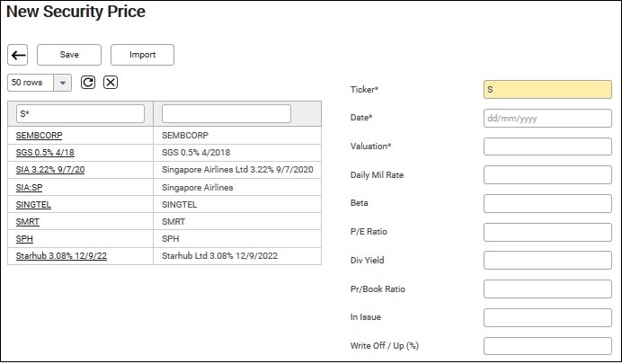Click the ticker filter box containing S*
This screenshot has height=364, width=622.
coord(80,113)
